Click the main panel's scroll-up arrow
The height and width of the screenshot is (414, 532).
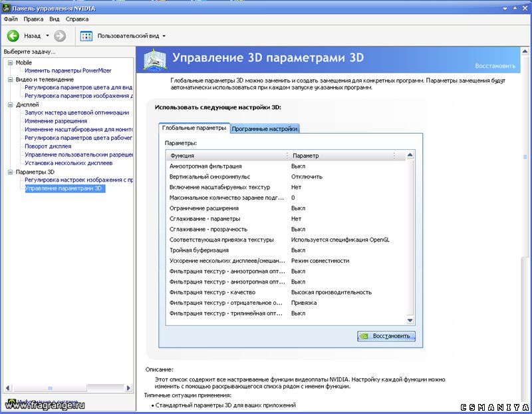click(x=525, y=52)
